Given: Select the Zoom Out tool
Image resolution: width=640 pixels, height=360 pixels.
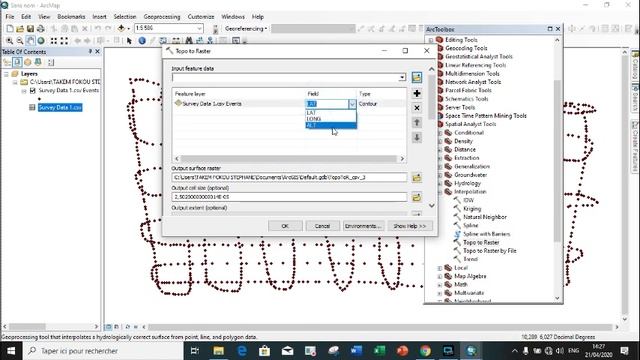Looking at the screenshot, I should click(x=20, y=41).
